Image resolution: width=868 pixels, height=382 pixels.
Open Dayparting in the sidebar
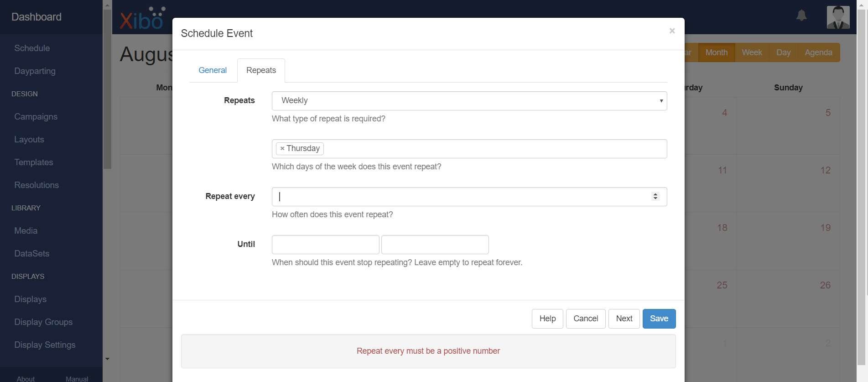point(35,71)
